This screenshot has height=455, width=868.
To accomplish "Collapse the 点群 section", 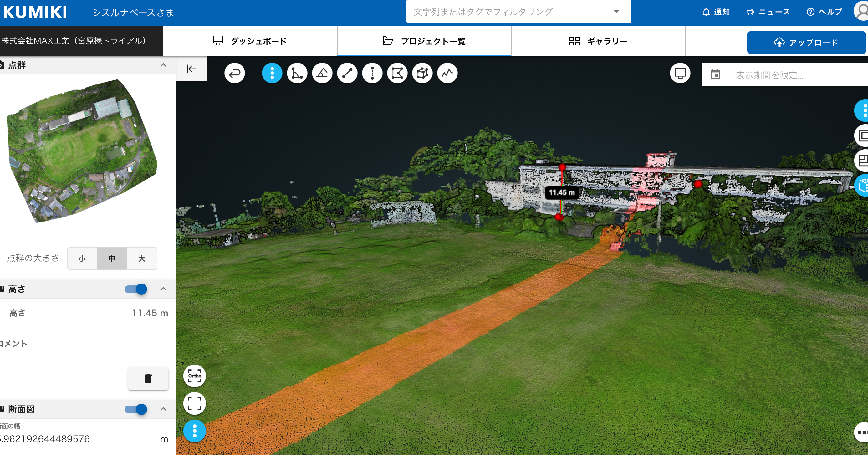I will tap(163, 65).
